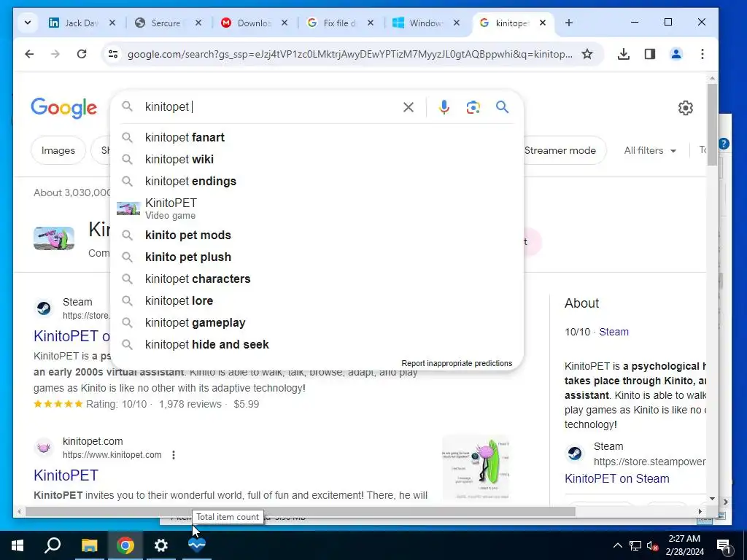Open the muted volume tray icon
The width and height of the screenshot is (747, 560).
pyautogui.click(x=652, y=545)
